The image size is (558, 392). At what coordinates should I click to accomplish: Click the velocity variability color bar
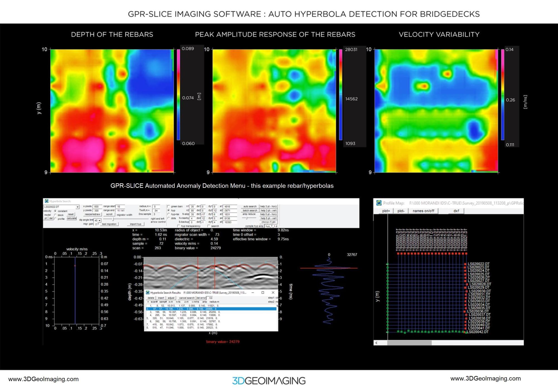coord(503,95)
